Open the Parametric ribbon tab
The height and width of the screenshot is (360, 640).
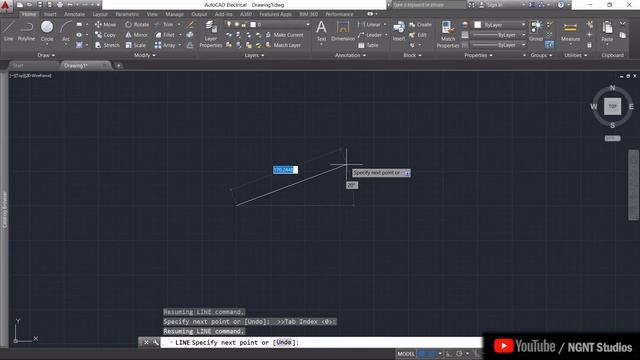point(127,14)
